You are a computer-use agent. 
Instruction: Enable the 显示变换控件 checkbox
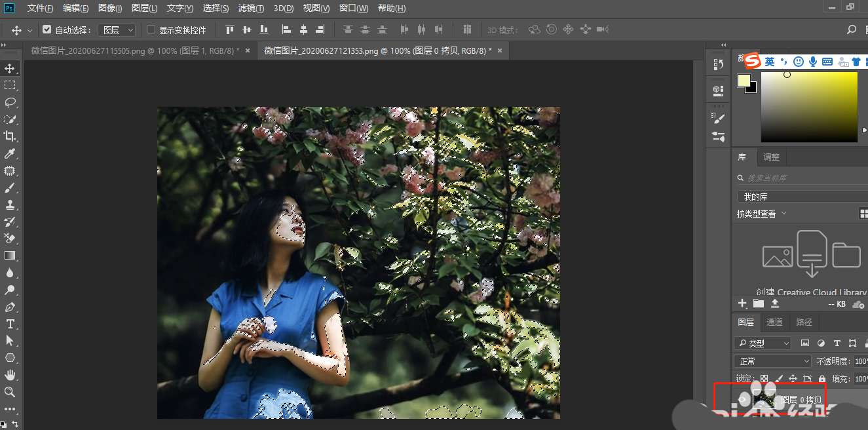point(151,29)
